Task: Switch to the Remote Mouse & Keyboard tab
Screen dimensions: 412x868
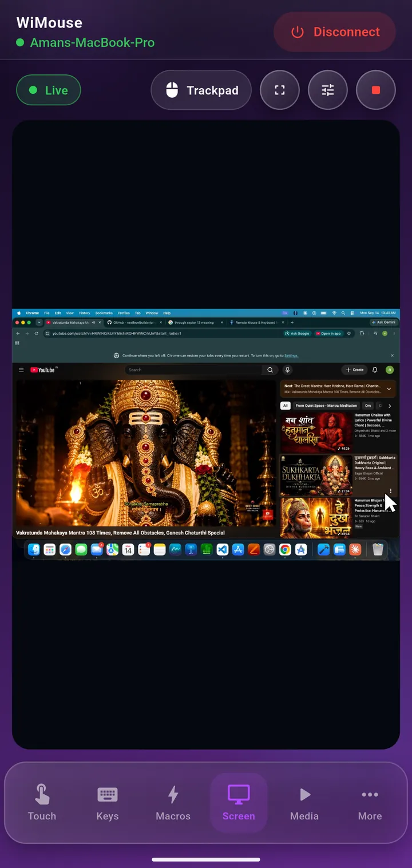Action: pyautogui.click(x=256, y=322)
